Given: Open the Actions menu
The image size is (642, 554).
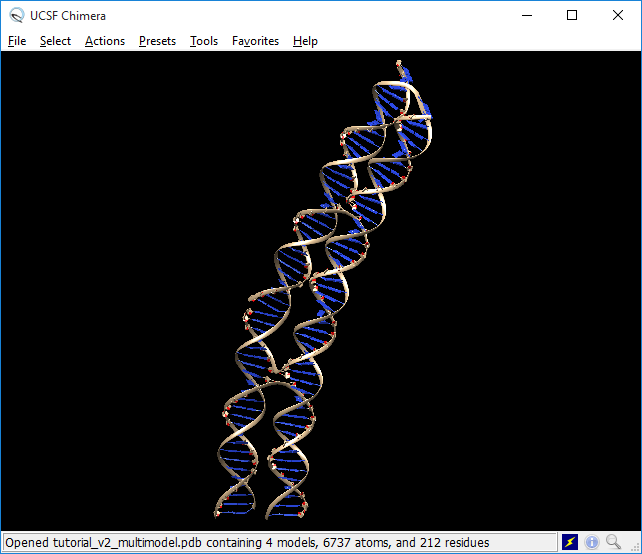Looking at the screenshot, I should click(x=105, y=41).
